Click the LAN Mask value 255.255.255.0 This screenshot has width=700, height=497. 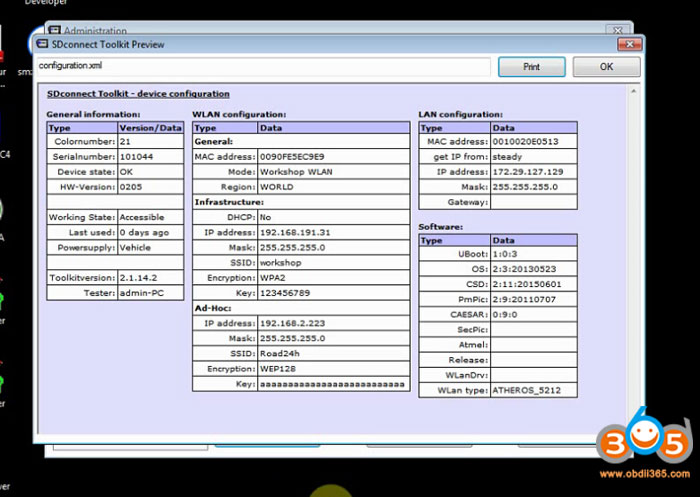(525, 187)
